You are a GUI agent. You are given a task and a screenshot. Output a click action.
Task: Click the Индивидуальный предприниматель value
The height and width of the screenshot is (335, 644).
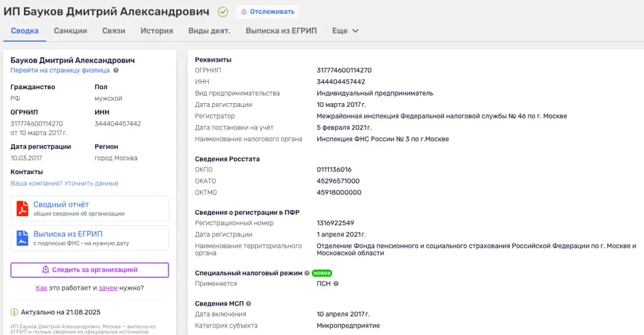click(375, 93)
